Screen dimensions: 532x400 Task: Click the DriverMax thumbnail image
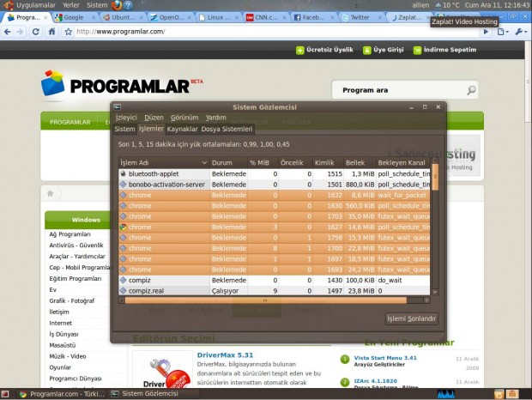coord(162,369)
